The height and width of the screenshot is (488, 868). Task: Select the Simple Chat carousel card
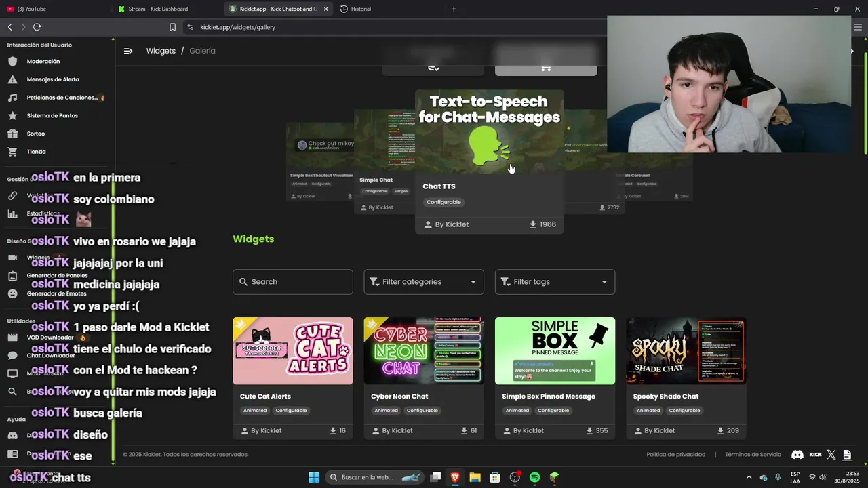click(x=384, y=161)
